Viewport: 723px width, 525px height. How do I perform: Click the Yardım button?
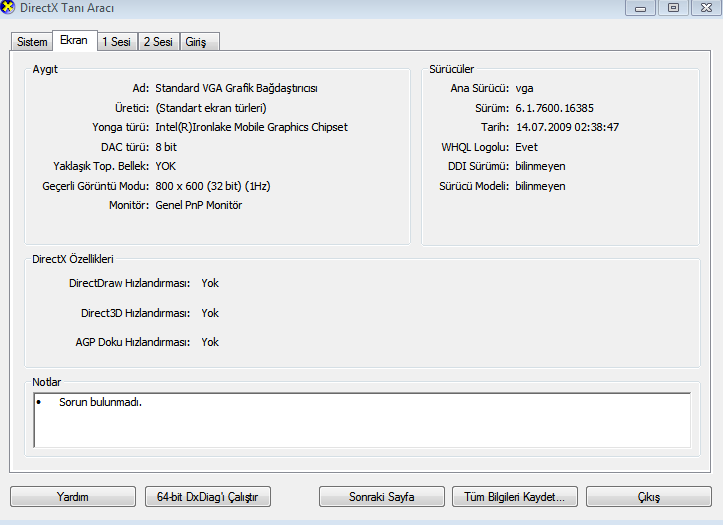point(73,497)
